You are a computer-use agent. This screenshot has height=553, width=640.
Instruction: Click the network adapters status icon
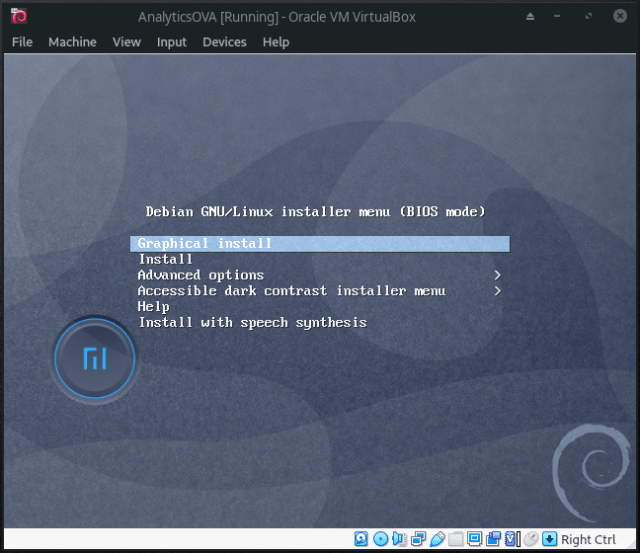(x=418, y=539)
